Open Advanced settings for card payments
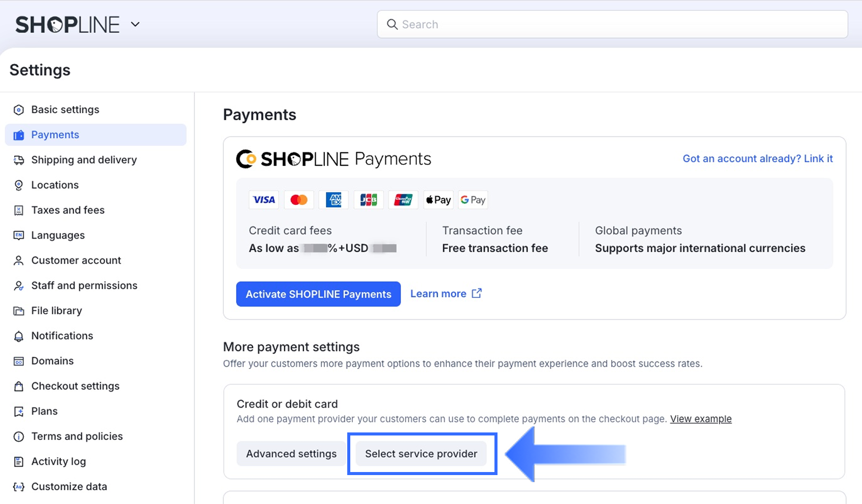 point(291,454)
